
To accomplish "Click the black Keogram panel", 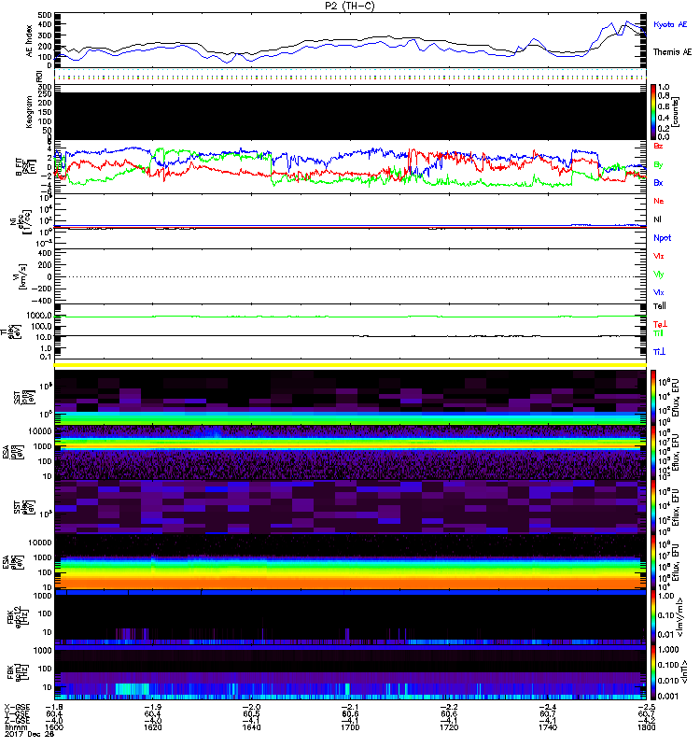I will (350, 116).
